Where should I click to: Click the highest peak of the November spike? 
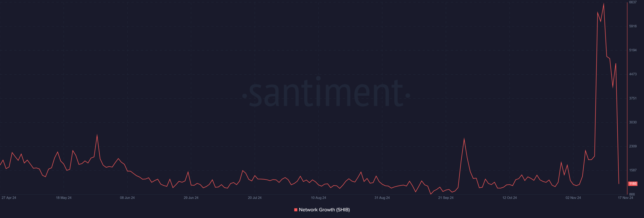click(x=603, y=4)
